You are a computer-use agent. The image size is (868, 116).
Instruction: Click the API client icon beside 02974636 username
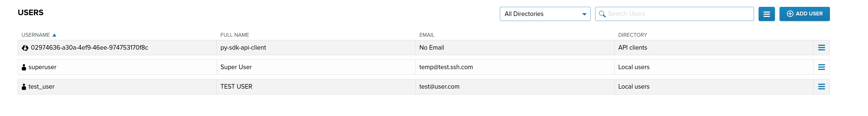point(25,48)
